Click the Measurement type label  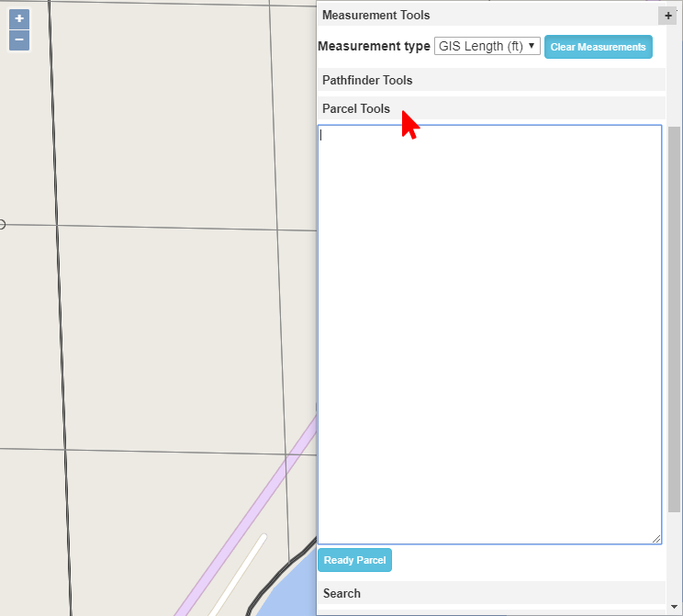(x=374, y=46)
